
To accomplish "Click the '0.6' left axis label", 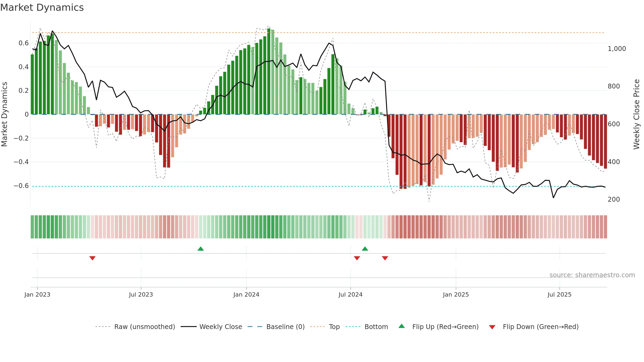I will (x=24, y=43).
